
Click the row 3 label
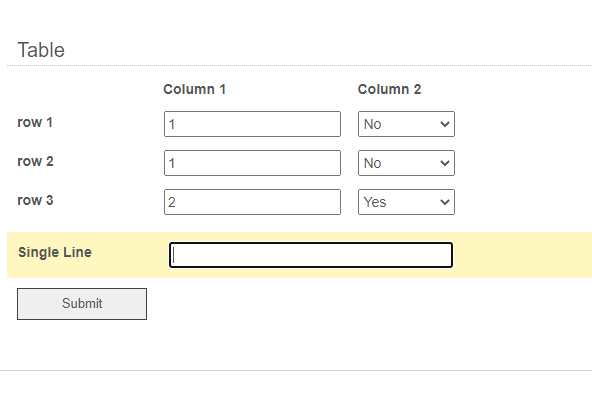(x=35, y=200)
